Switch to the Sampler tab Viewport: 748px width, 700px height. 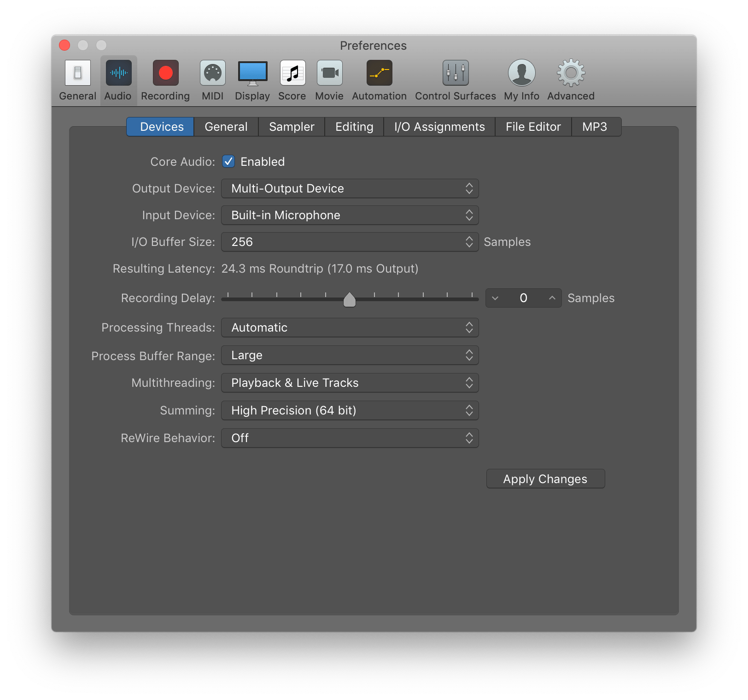coord(291,126)
